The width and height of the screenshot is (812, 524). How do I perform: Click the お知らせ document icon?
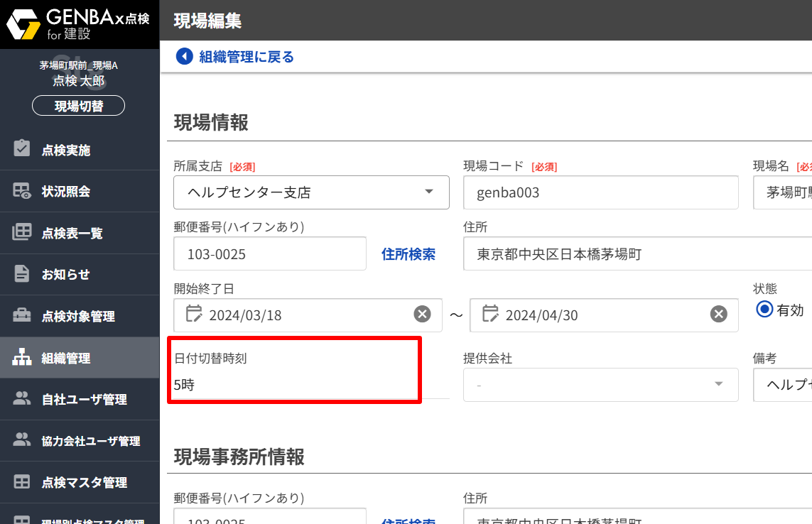point(22,273)
